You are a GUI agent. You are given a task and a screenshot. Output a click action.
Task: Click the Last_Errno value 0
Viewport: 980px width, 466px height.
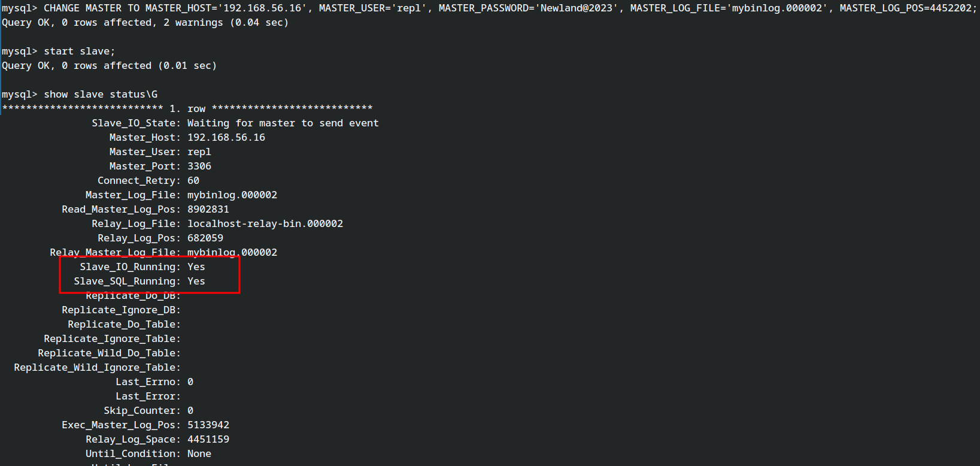pos(190,382)
